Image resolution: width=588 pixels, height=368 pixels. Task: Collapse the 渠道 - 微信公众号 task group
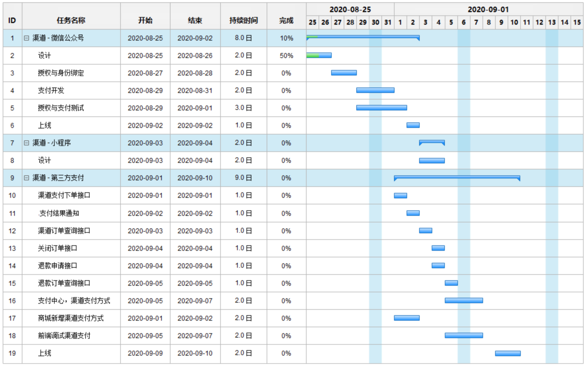click(26, 38)
